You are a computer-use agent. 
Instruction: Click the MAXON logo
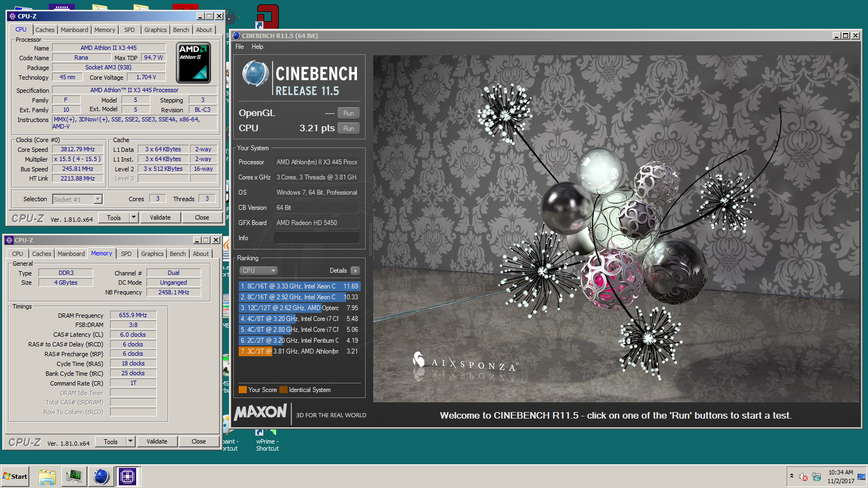coord(260,413)
